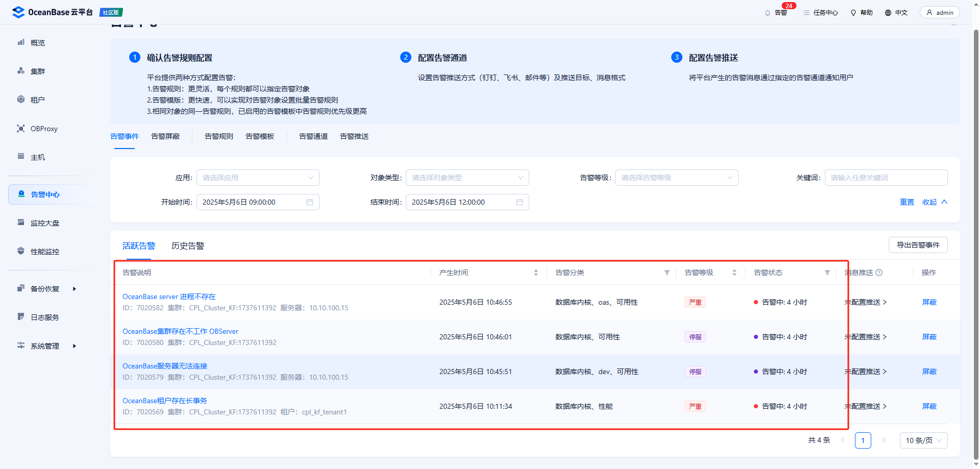Click 消息推送 help question icon
The height and width of the screenshot is (469, 980).
click(x=879, y=273)
